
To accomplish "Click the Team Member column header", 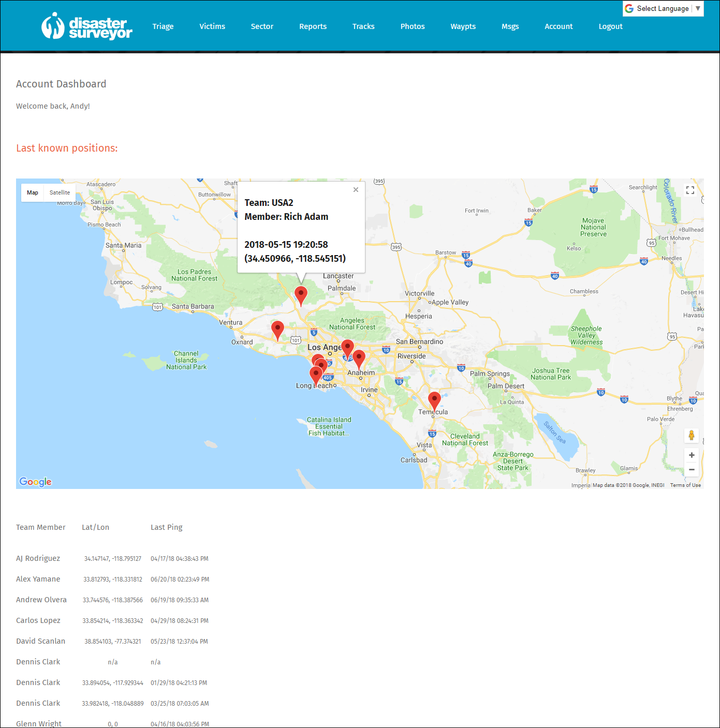I will [x=41, y=527].
